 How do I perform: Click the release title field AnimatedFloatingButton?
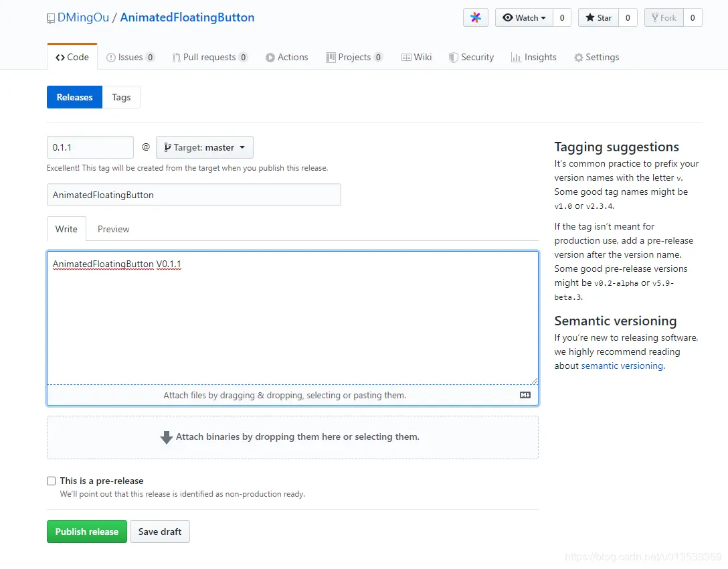pyautogui.click(x=194, y=195)
